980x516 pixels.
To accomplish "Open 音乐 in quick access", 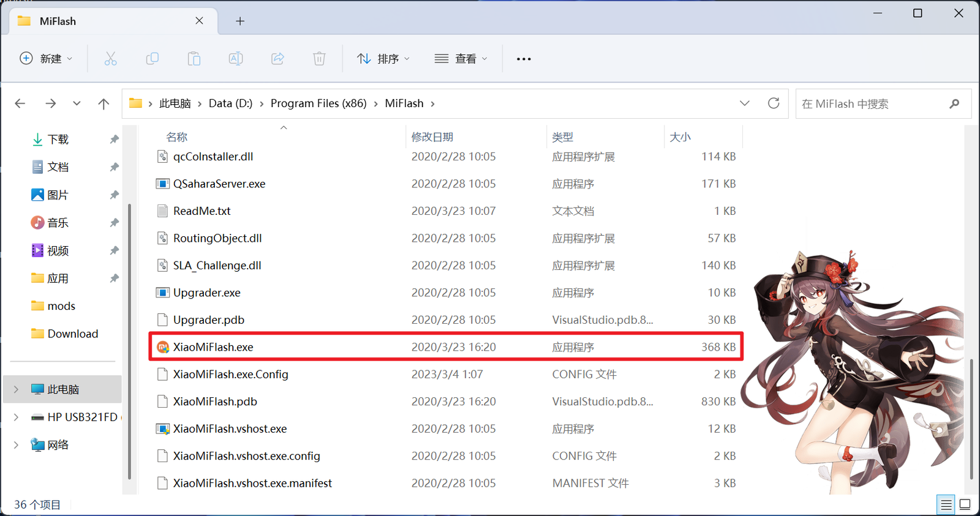I will click(58, 223).
